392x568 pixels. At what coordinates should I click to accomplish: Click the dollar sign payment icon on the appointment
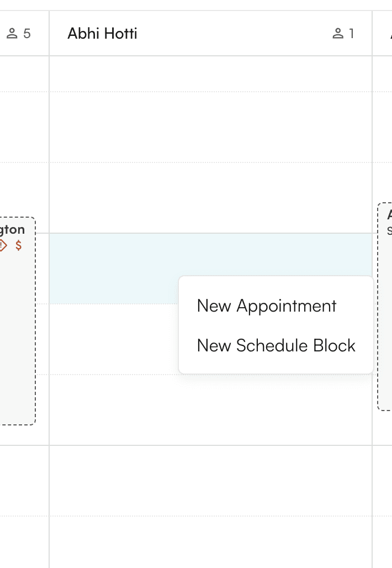click(x=18, y=245)
